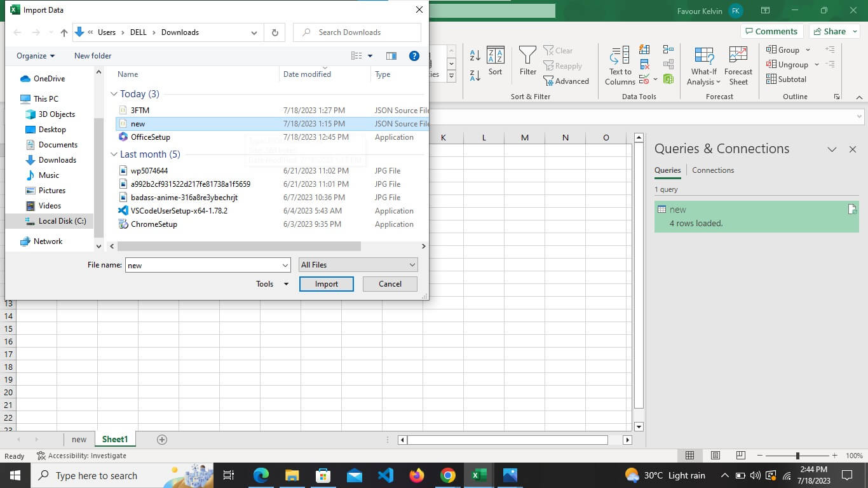Open What-If Analysis menu
Image resolution: width=868 pixels, height=488 pixels.
tap(704, 66)
